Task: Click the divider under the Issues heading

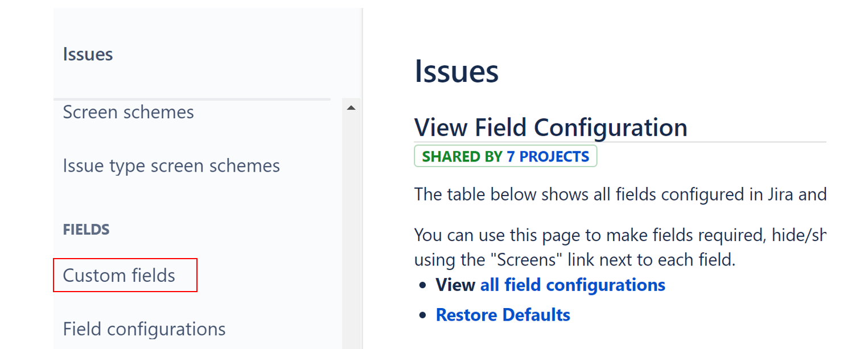Action: [192, 99]
